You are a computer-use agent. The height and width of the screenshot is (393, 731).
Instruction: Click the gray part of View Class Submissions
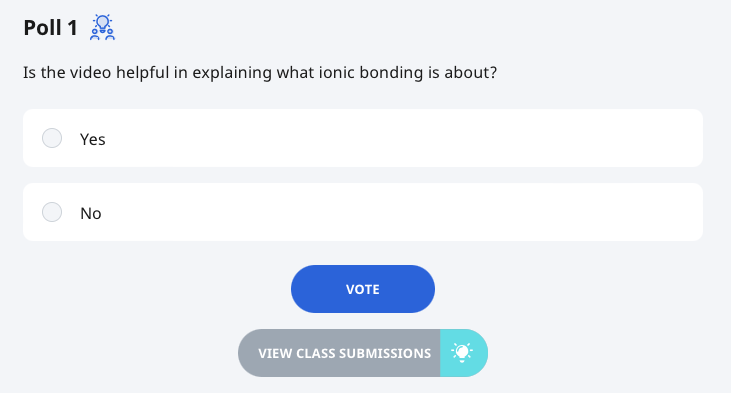[339, 353]
